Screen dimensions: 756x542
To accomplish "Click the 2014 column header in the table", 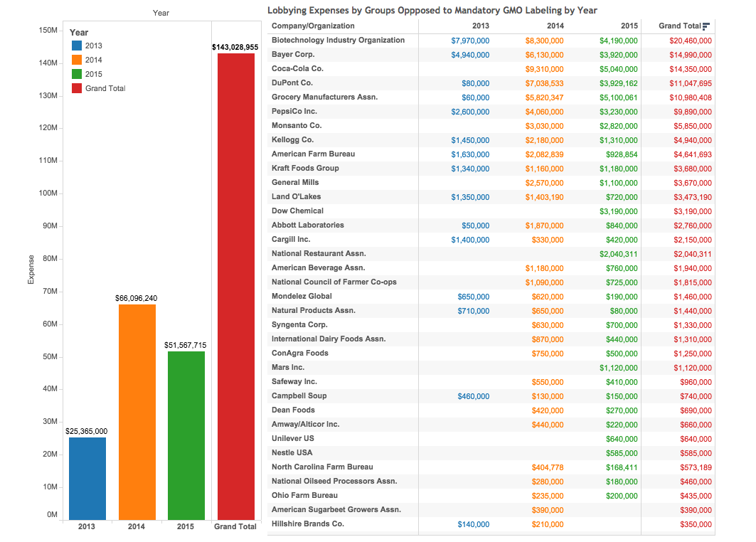I will pos(555,26).
